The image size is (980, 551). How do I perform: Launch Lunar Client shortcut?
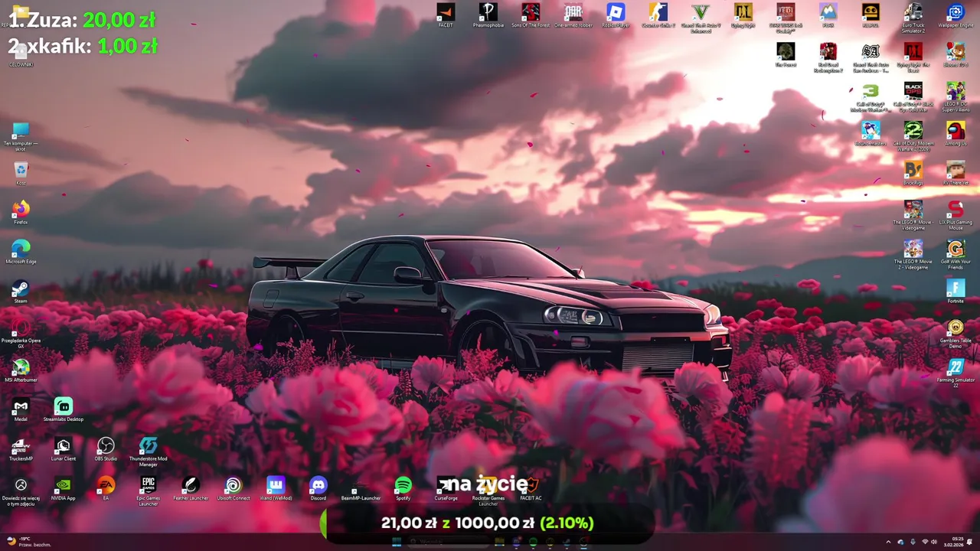point(64,450)
